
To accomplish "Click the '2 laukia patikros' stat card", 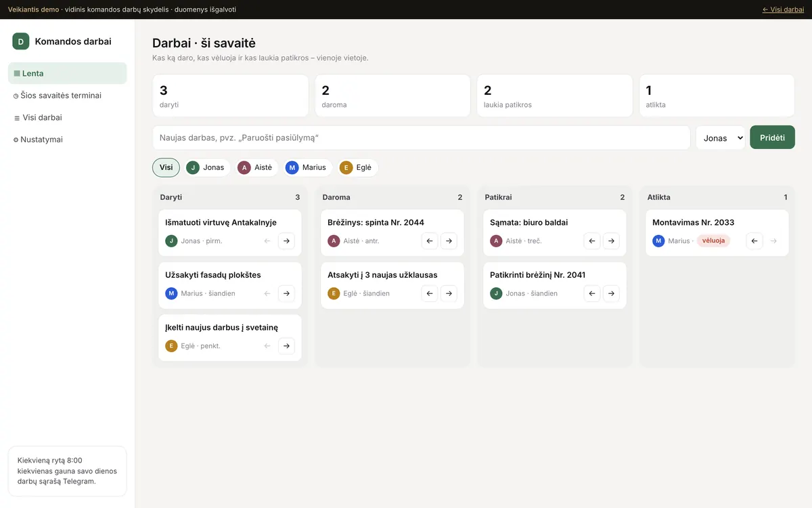I will pyautogui.click(x=555, y=96).
